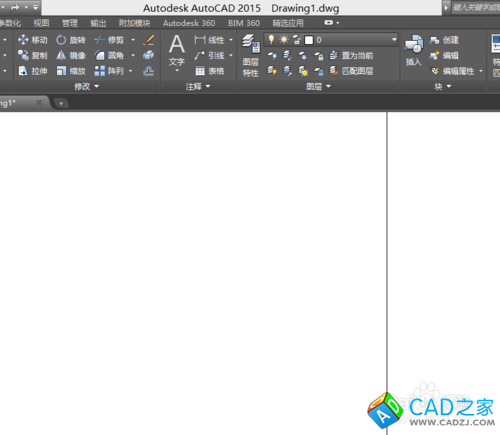Select the Trim (修剪) tool
This screenshot has width=500, height=435.
(109, 40)
